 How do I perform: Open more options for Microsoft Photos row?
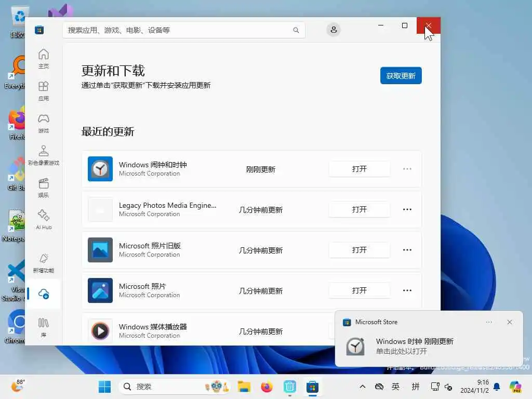407,290
